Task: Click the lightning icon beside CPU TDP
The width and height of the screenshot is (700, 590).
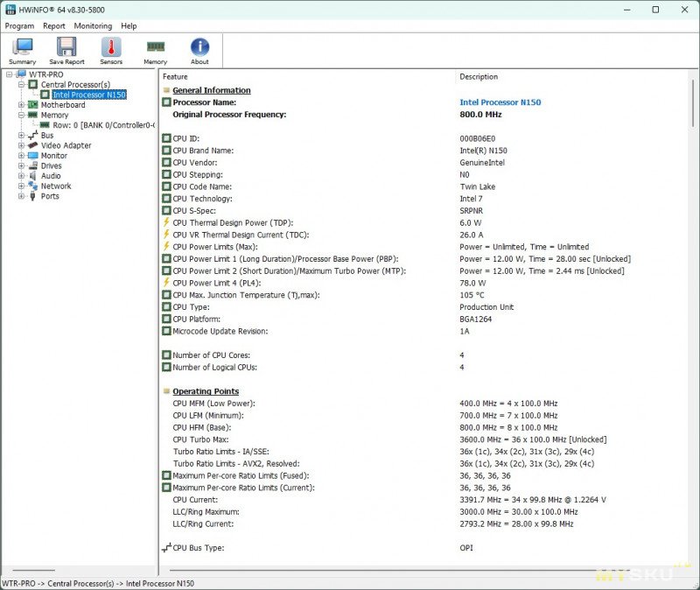Action: 166,222
